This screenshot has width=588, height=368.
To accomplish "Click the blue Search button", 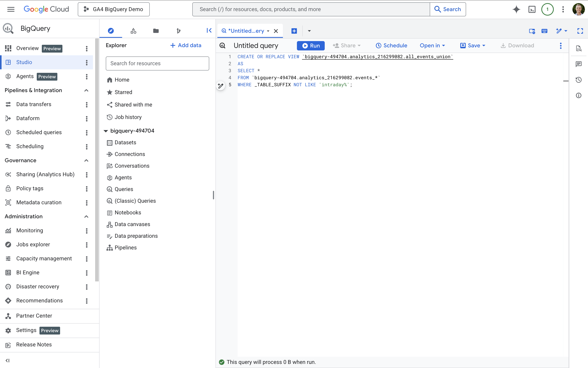I will (448, 9).
